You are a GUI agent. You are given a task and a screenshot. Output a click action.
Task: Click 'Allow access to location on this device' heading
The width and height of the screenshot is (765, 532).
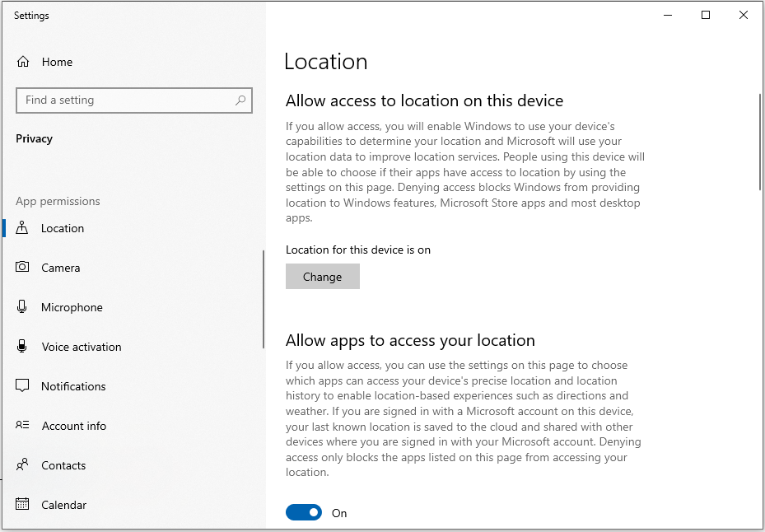pos(424,100)
